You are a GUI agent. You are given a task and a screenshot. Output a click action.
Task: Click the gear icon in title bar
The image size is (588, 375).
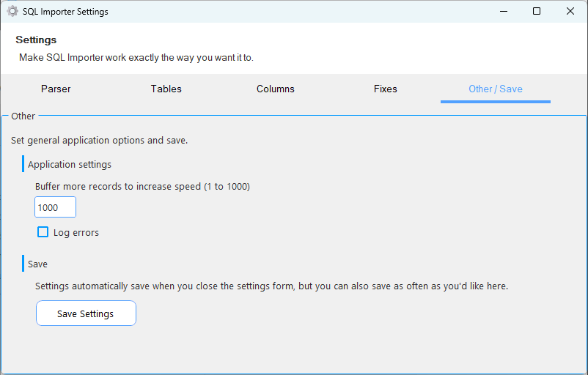(x=12, y=12)
